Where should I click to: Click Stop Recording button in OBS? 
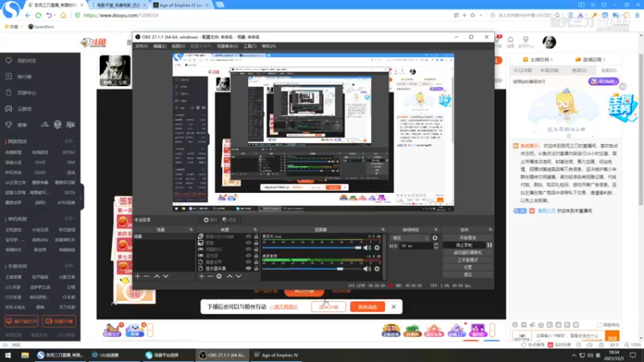464,245
